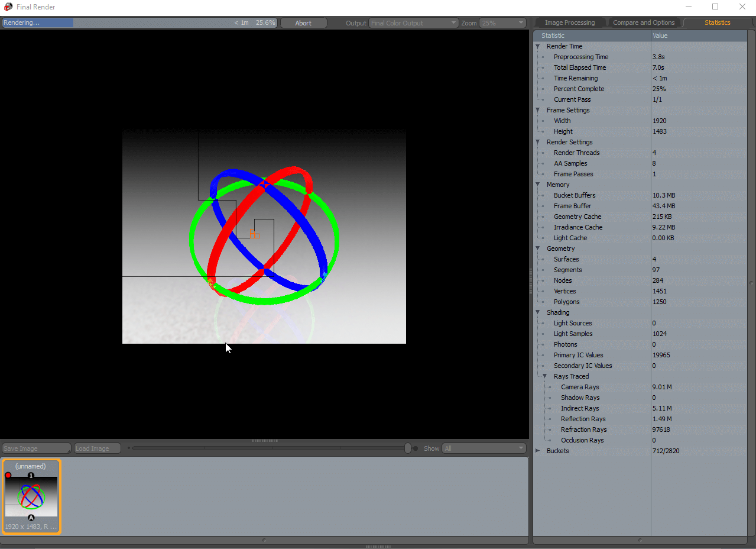
Task: Select the Total Elapsed Time row
Action: tap(641, 67)
